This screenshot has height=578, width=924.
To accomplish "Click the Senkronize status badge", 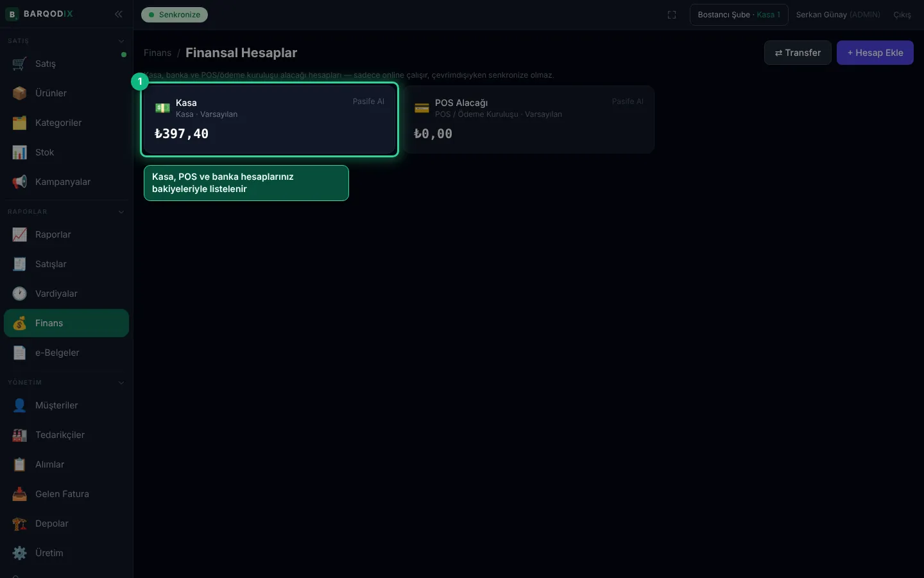I will click(175, 15).
